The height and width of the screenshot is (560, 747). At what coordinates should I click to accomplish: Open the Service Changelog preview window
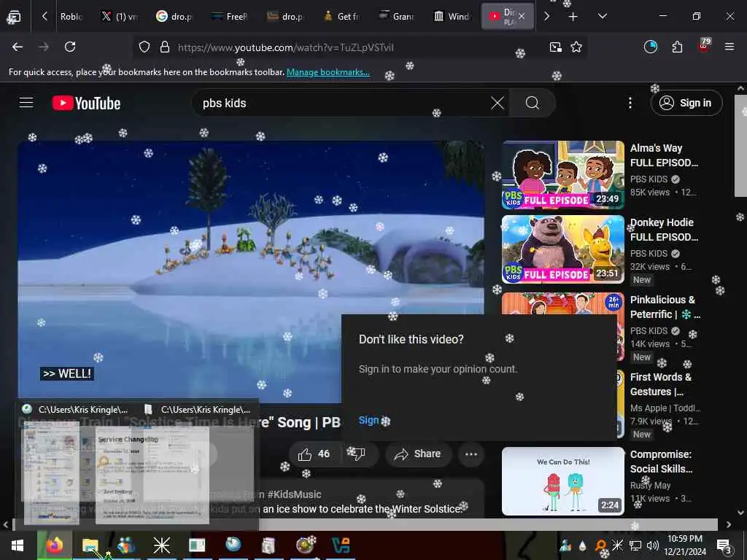[x=152, y=475]
